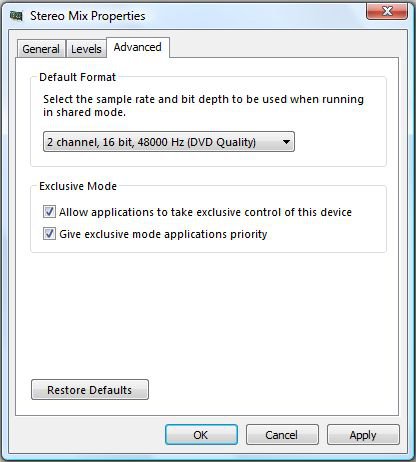Click the Exclusive Mode group heading
The image size is (416, 462).
pos(78,186)
